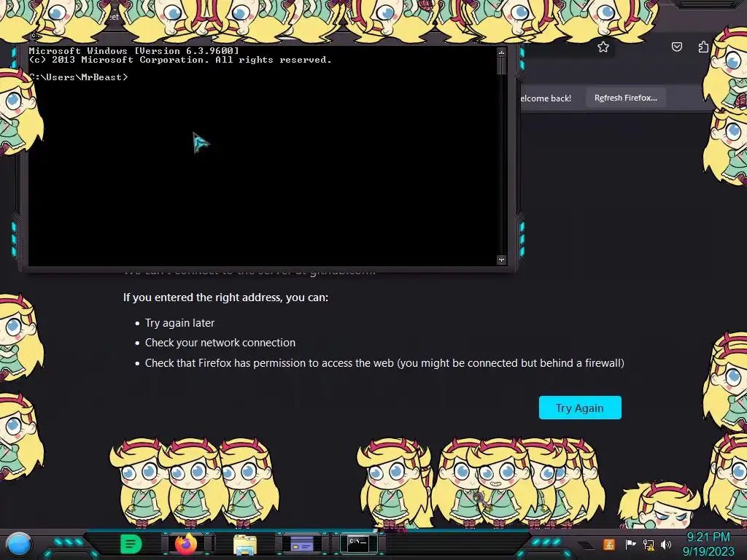Image resolution: width=747 pixels, height=560 pixels.
Task: Open the Action Center flag icon
Action: tap(630, 544)
